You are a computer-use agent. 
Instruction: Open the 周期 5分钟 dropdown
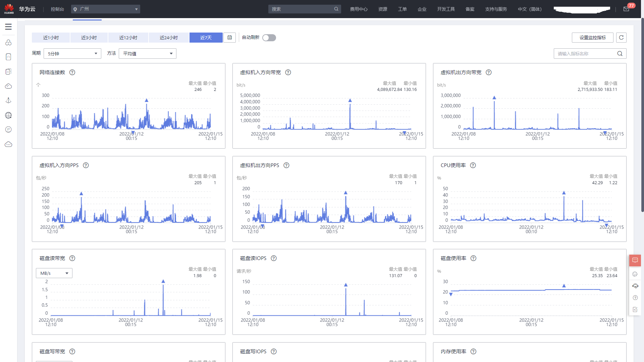click(x=72, y=54)
